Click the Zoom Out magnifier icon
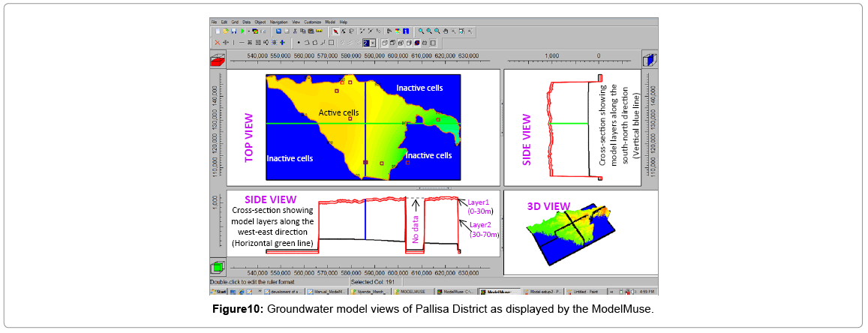The width and height of the screenshot is (868, 333). (437, 31)
